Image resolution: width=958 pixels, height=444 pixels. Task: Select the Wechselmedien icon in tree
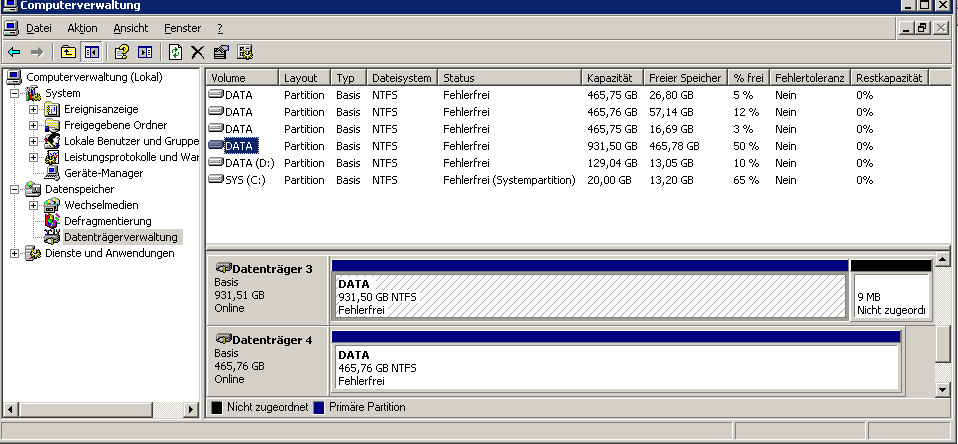coord(53,205)
